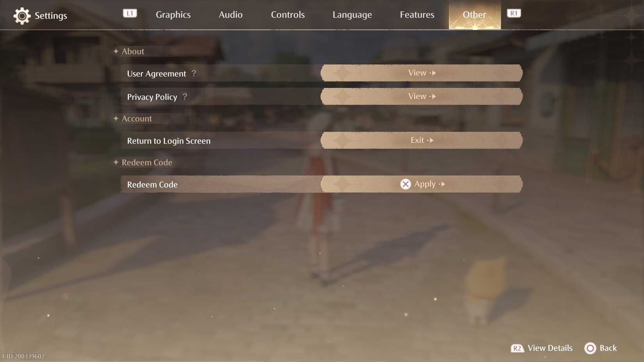The image size is (644, 362).
Task: Click the X button icon beside Apply
Action: click(406, 184)
